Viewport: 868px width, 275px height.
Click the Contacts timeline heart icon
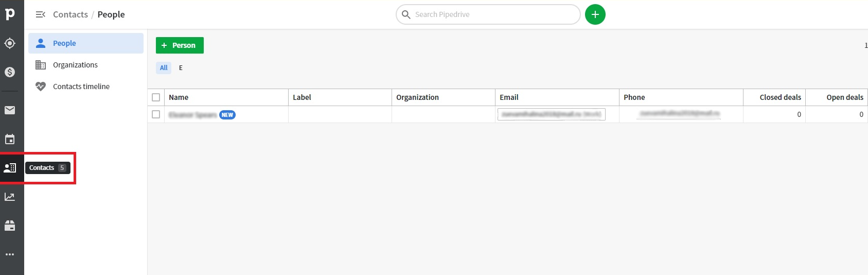41,87
